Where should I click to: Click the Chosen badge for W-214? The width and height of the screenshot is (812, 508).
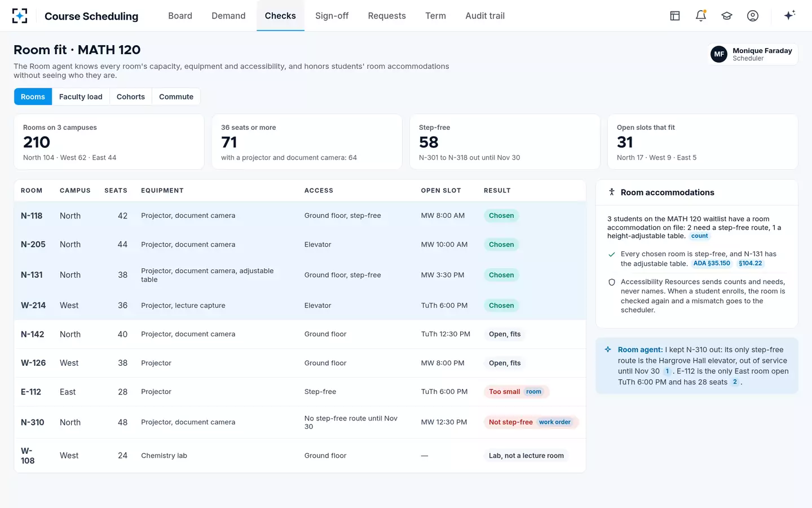point(501,305)
